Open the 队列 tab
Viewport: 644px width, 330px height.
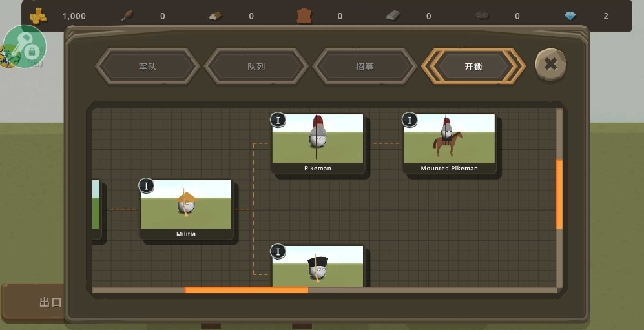click(x=256, y=66)
